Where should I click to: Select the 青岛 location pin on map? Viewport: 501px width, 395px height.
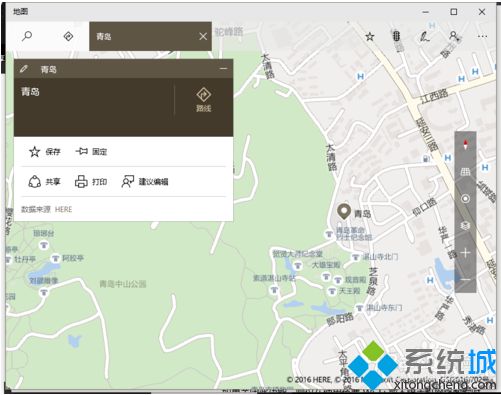(344, 211)
